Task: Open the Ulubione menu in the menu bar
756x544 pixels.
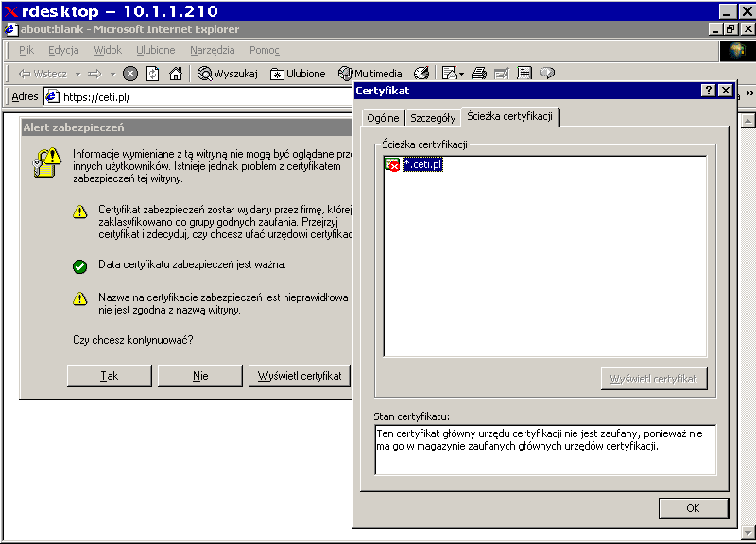Action: tap(156, 50)
